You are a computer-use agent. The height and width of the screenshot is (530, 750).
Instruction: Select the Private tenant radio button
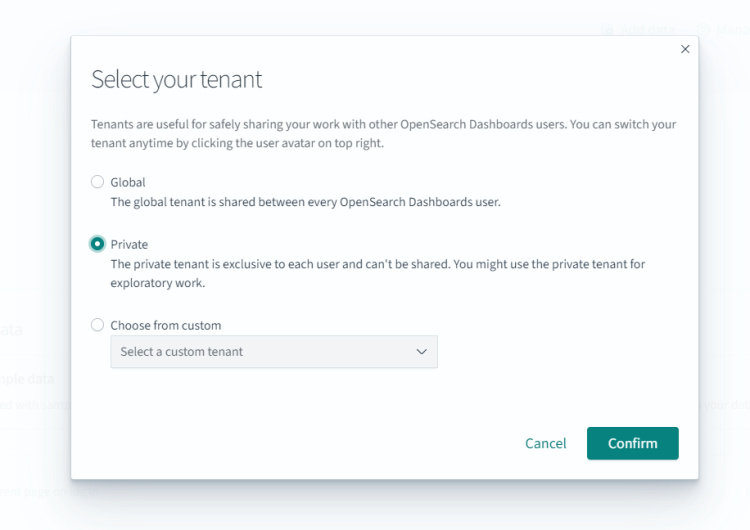click(x=97, y=244)
